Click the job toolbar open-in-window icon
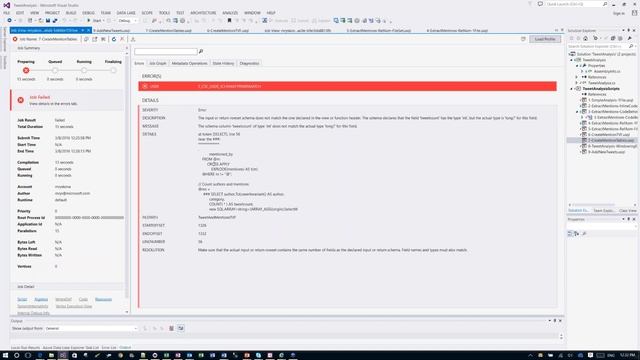This screenshot has height=360, width=640. pyautogui.click(x=95, y=39)
